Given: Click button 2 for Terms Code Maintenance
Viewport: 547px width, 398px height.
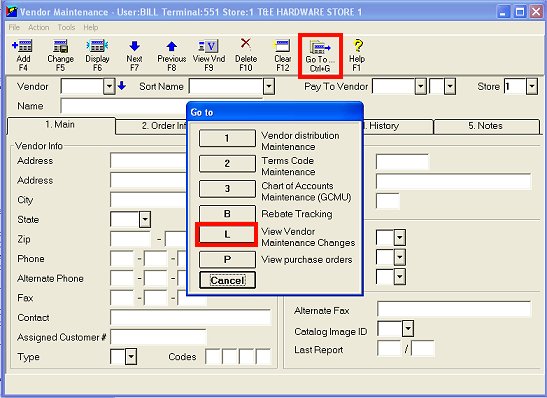Looking at the screenshot, I should click(x=227, y=163).
